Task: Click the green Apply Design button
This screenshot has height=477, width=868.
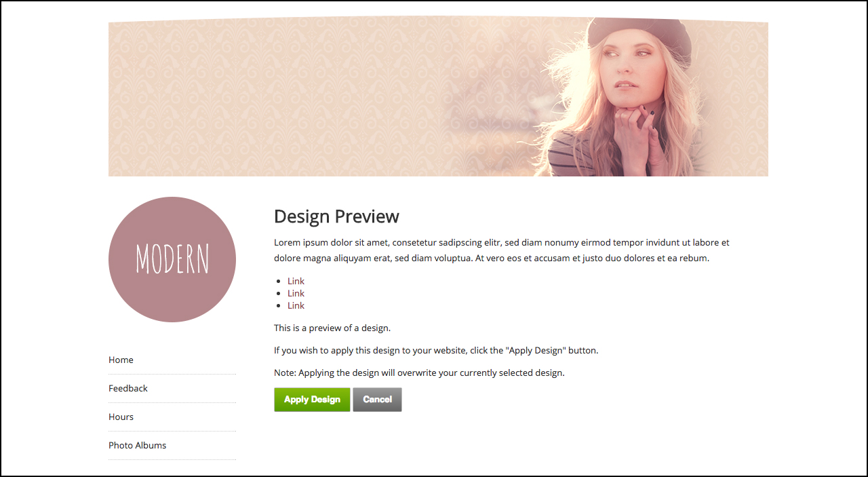Action: click(312, 400)
